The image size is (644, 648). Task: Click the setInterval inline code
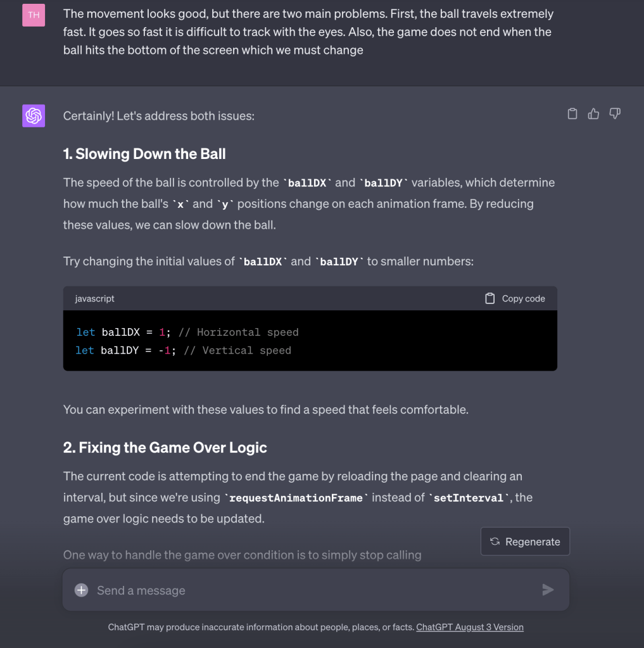(x=470, y=498)
